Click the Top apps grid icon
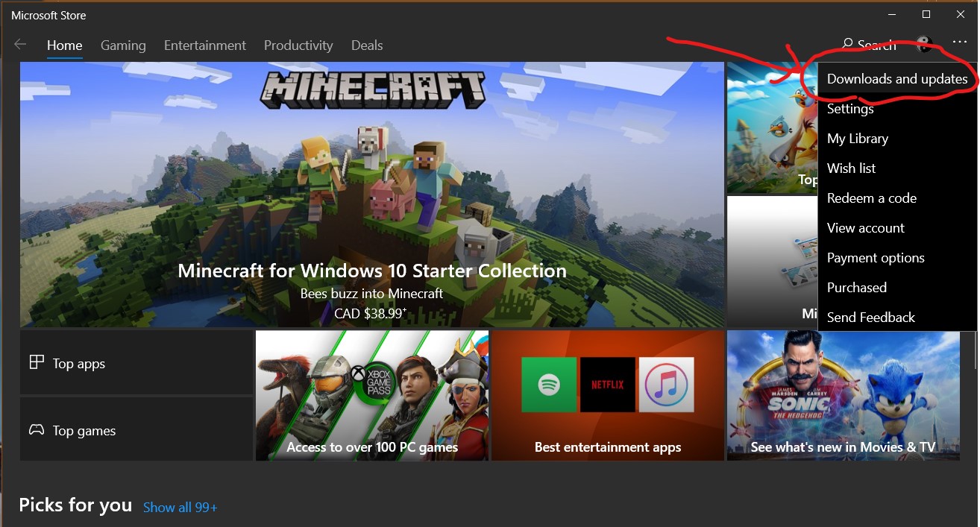Screen dimensions: 980x527 (x=37, y=362)
